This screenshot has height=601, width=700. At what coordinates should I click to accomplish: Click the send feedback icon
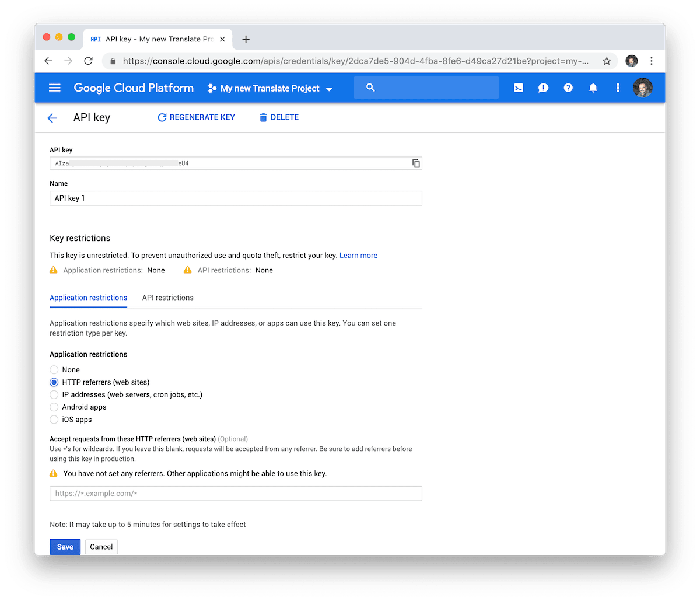pos(543,88)
